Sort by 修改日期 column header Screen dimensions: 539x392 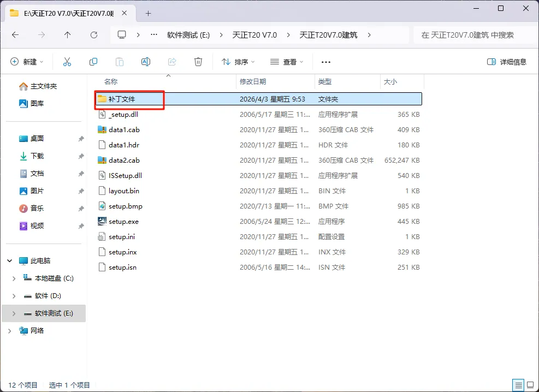pyautogui.click(x=253, y=81)
